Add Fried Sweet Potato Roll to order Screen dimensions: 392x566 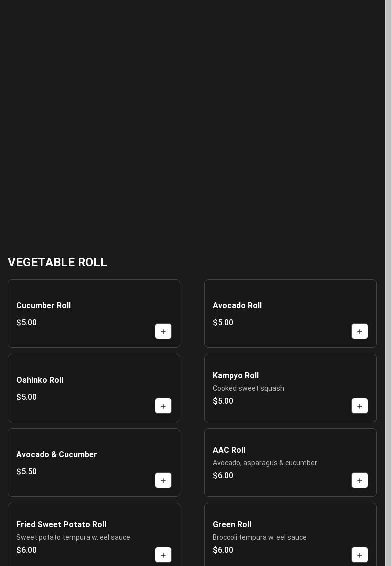tap(163, 555)
